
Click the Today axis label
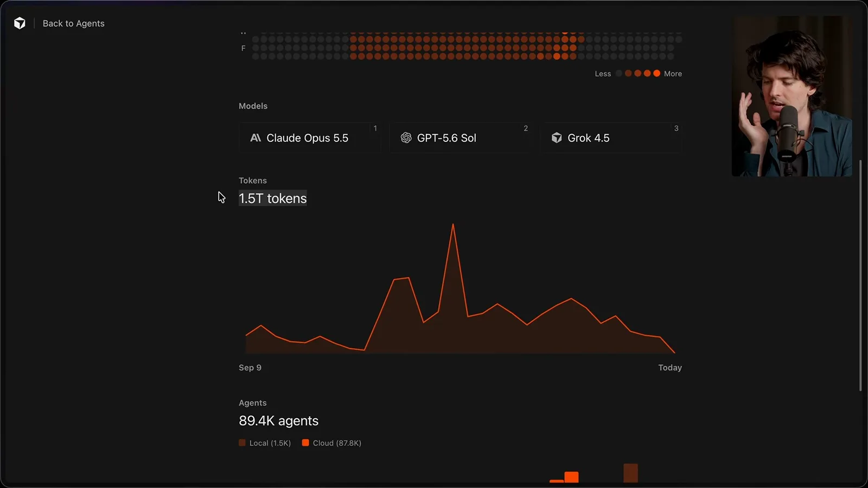[670, 368]
